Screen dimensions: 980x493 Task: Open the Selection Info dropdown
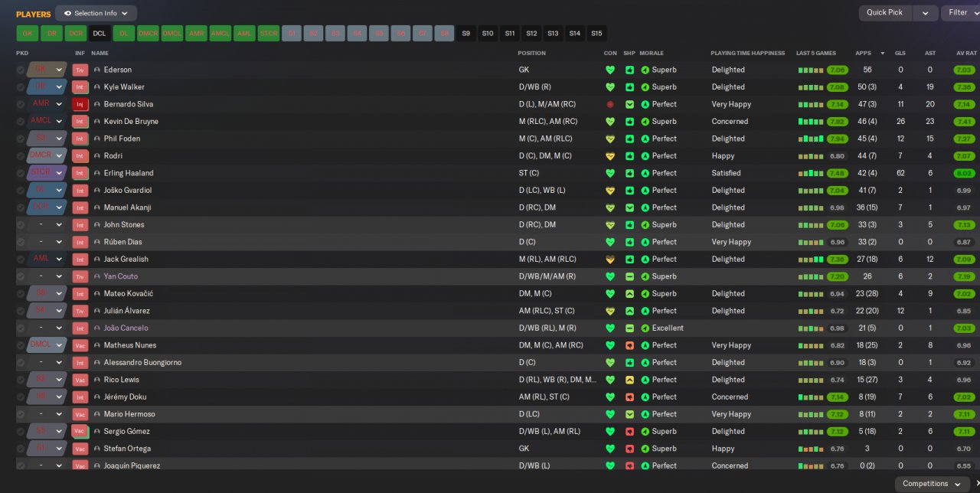(96, 13)
